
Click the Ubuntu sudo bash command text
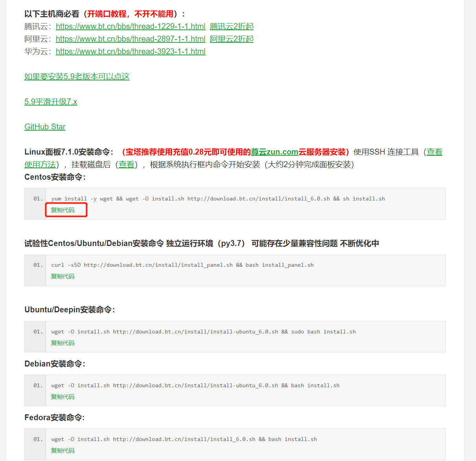[x=203, y=332]
